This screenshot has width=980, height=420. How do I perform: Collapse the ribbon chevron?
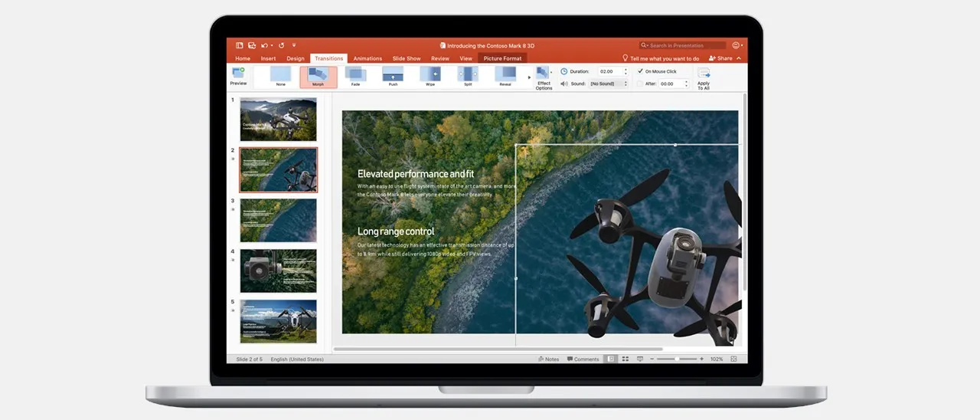coord(739,58)
